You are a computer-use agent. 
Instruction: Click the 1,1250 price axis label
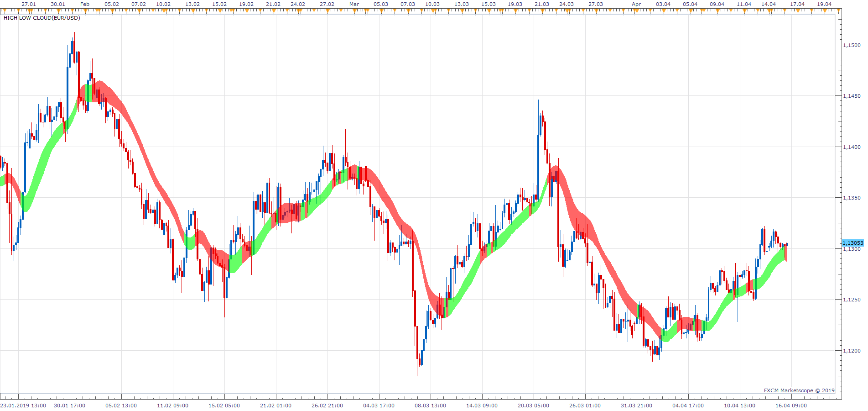pos(852,300)
